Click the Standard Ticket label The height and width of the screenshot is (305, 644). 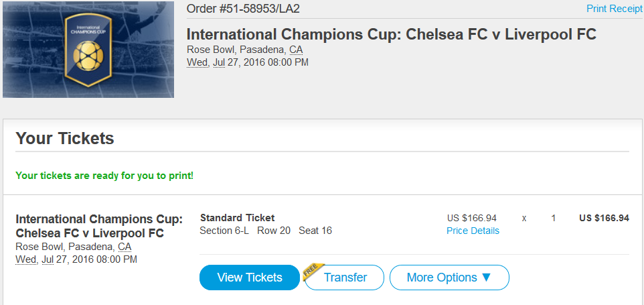[237, 217]
